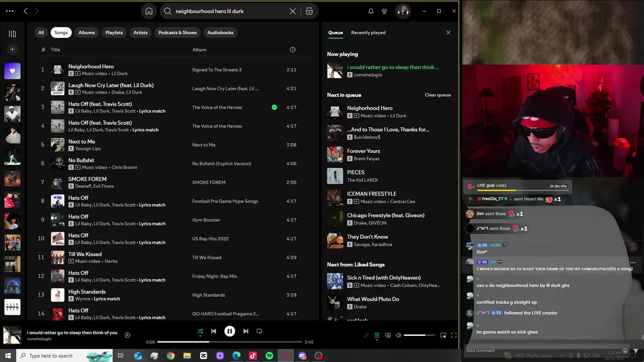Open Youngn Lipz artist link
The width and height of the screenshot is (644, 362).
[x=88, y=149]
